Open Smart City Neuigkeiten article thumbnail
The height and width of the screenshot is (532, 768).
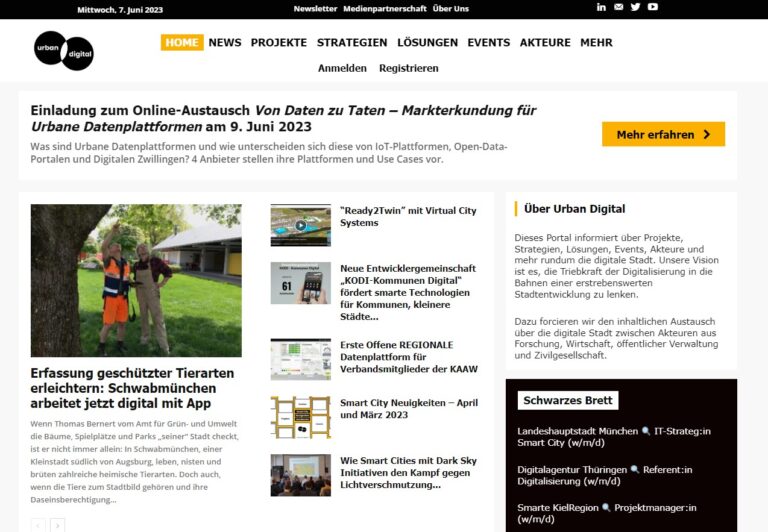coord(301,417)
